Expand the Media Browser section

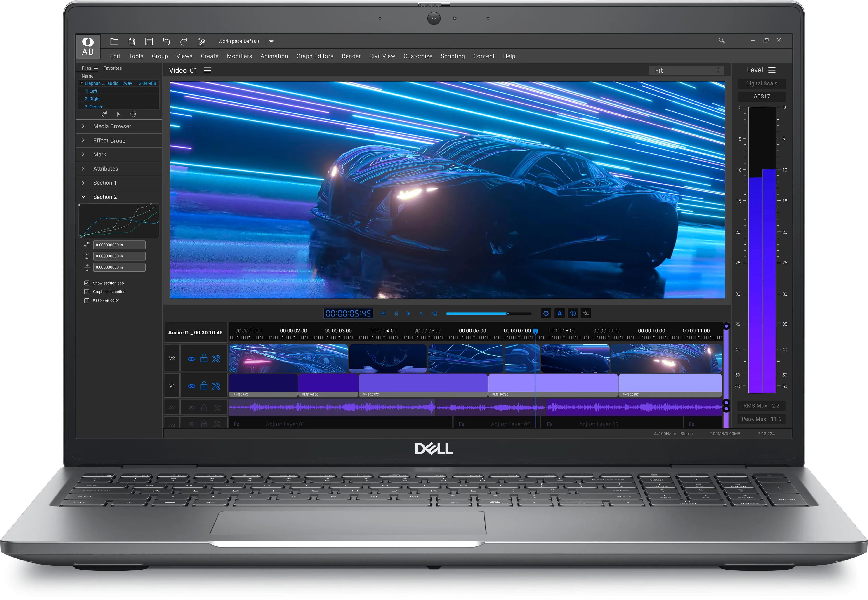(83, 126)
